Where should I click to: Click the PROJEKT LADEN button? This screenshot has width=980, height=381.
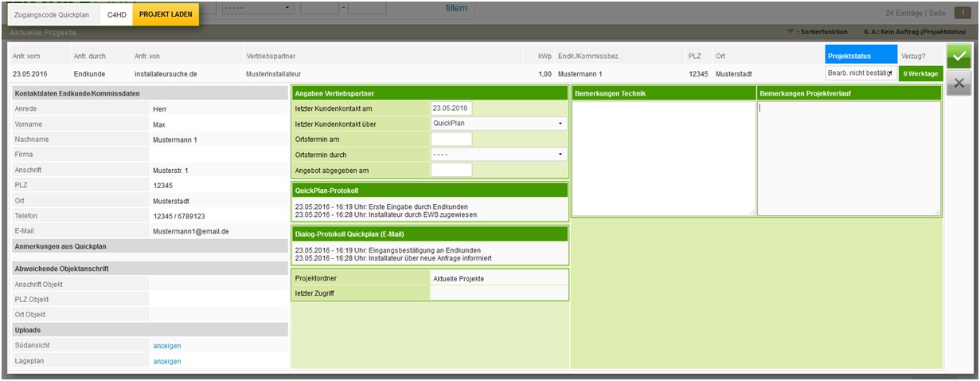coord(166,15)
